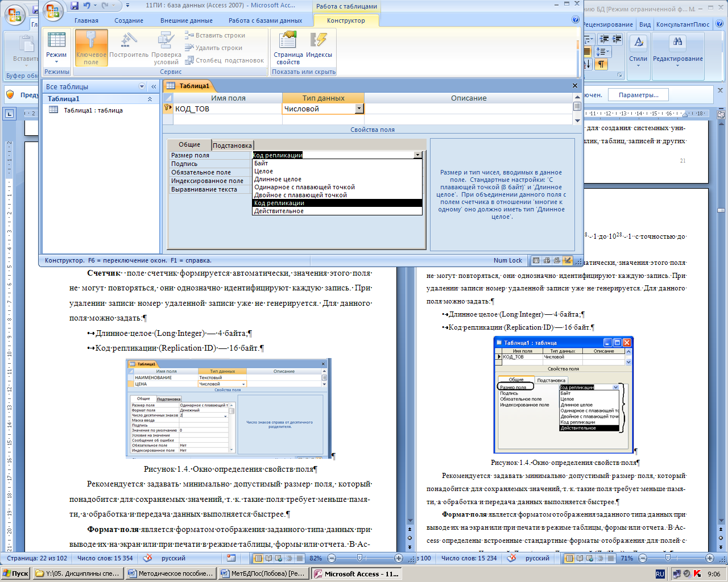
Task: Click the decrease indent icon in Word
Action: (x=603, y=39)
